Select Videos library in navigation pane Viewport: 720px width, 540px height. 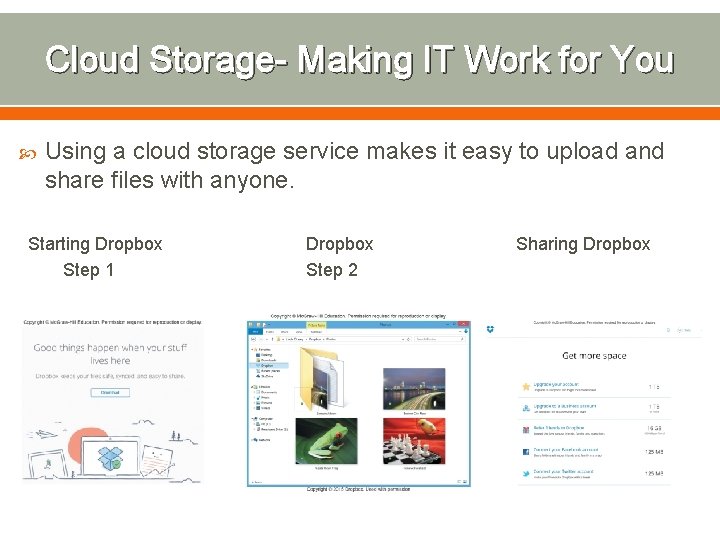pos(265,408)
